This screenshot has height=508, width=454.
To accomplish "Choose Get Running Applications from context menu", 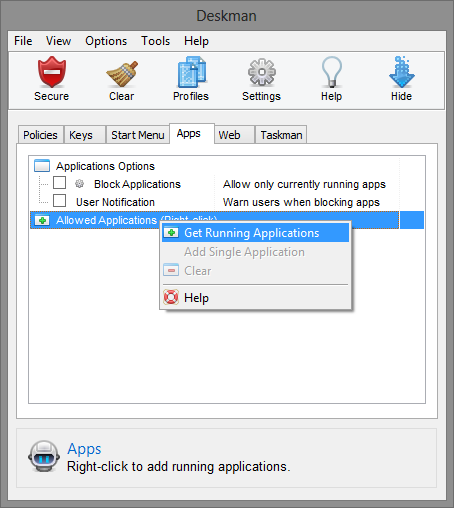I will click(x=256, y=233).
